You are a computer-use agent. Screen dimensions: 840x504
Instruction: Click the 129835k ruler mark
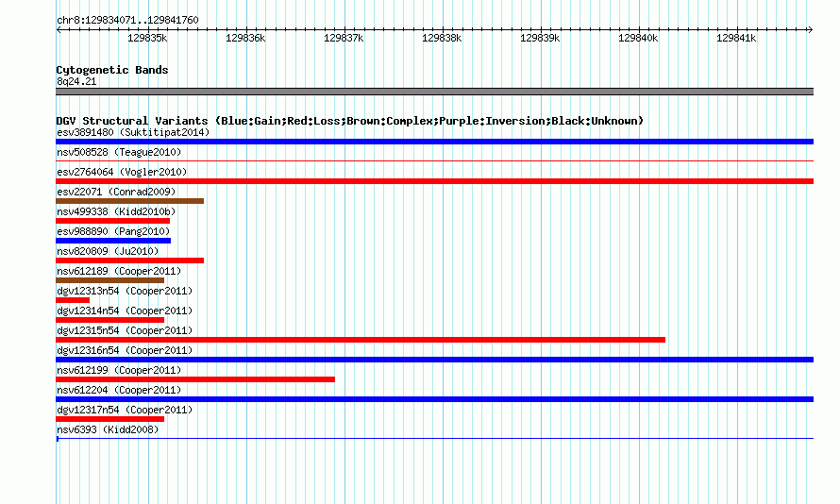(147, 38)
